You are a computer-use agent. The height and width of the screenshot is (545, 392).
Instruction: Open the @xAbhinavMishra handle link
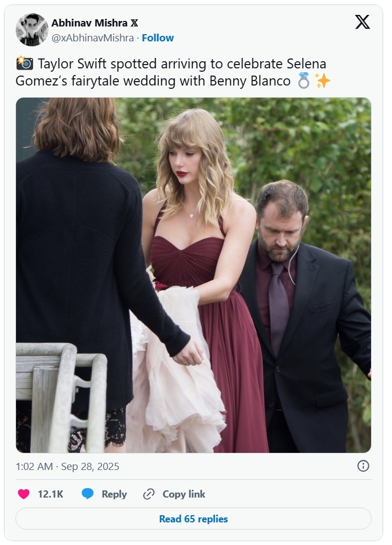pyautogui.click(x=93, y=38)
